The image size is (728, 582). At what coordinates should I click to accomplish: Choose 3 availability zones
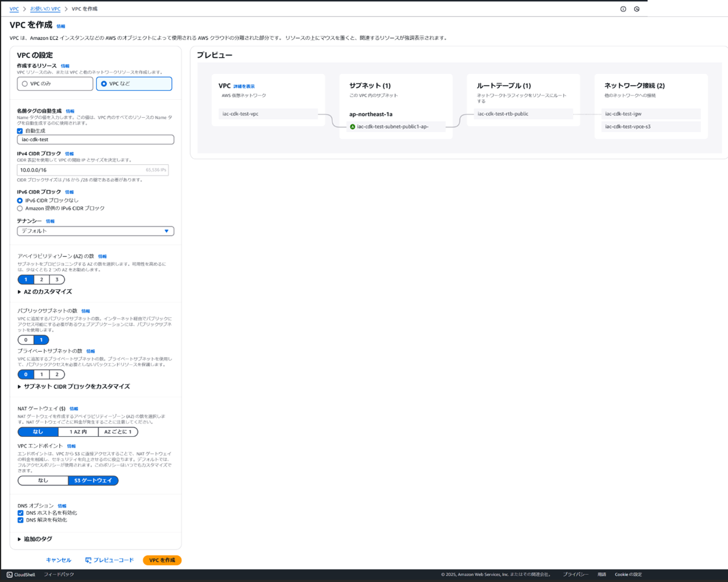tap(57, 279)
